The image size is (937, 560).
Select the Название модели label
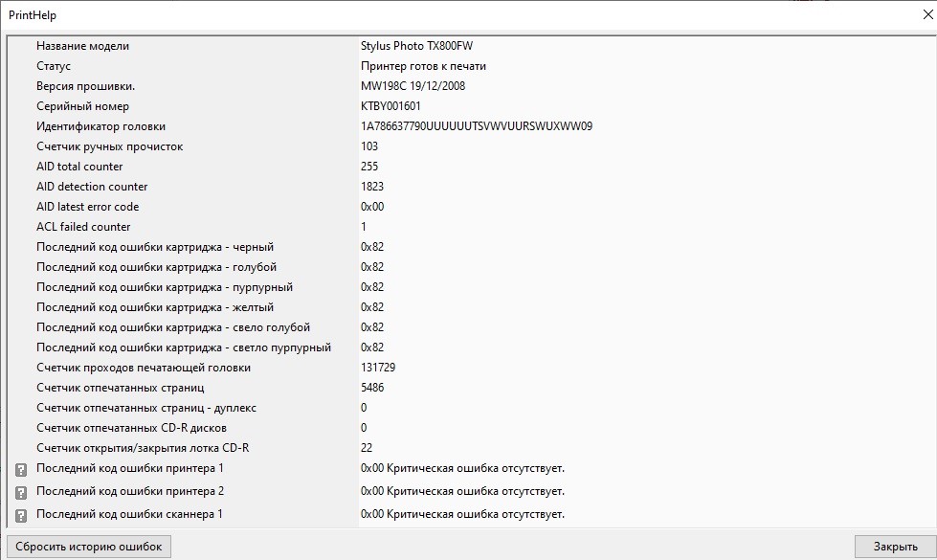pyautogui.click(x=82, y=46)
